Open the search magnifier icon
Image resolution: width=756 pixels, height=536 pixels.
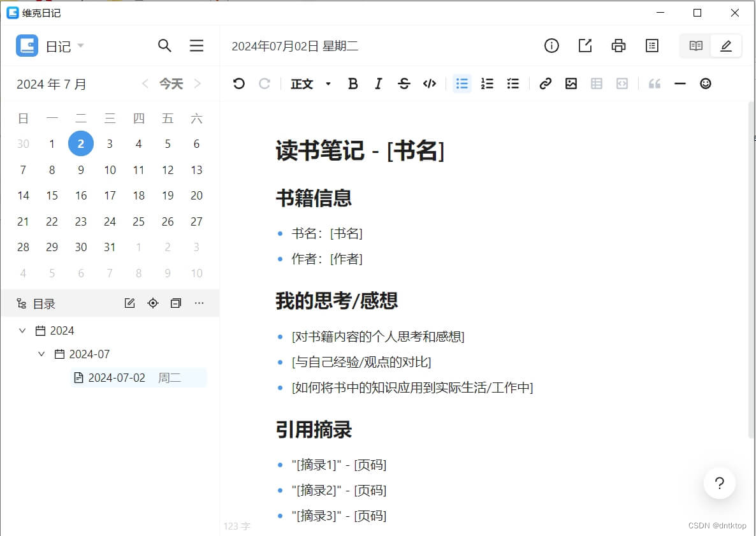click(x=164, y=46)
